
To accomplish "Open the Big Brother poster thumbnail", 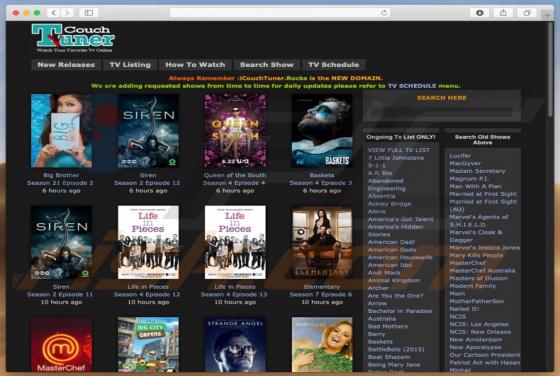I will 61,131.
